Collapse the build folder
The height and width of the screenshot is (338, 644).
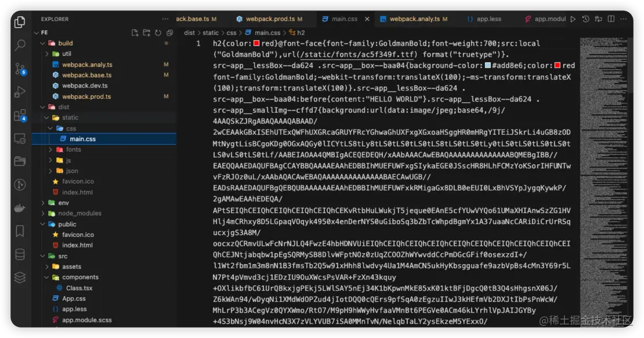pyautogui.click(x=66, y=43)
